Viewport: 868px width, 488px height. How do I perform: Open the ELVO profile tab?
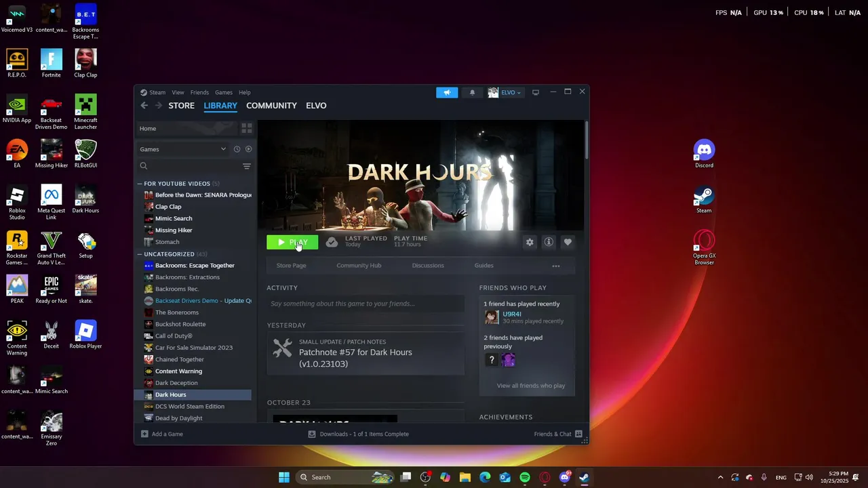(316, 106)
